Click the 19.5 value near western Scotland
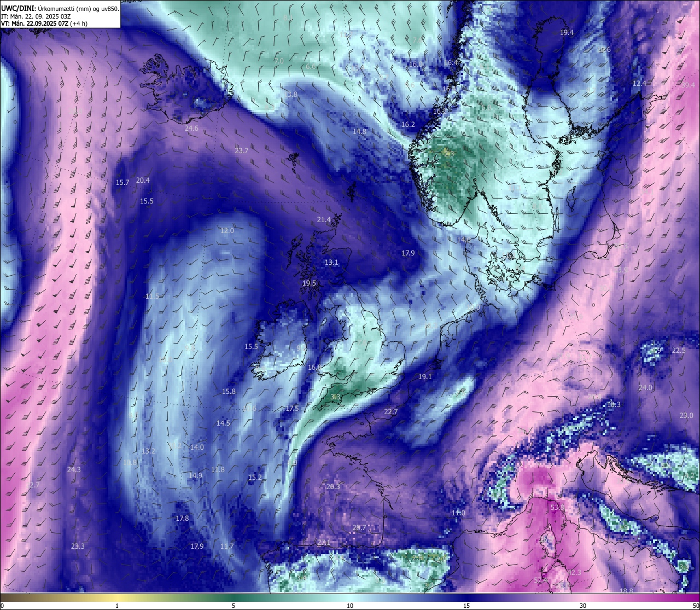 click(309, 283)
